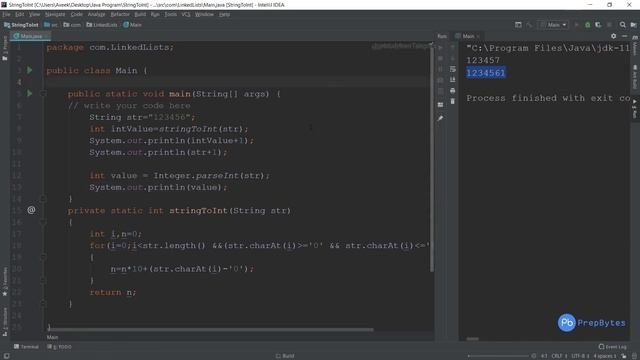Select the Main tab in Run panel
This screenshot has height=360, width=640.
tap(468, 36)
